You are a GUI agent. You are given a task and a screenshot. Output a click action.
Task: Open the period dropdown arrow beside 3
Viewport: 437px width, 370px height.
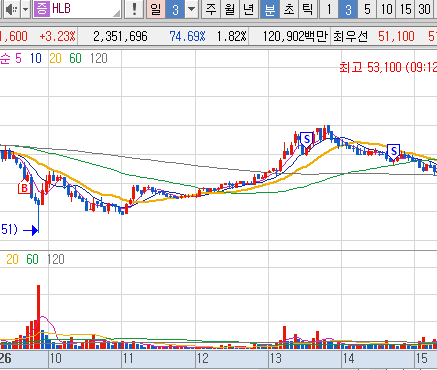[x=191, y=9]
